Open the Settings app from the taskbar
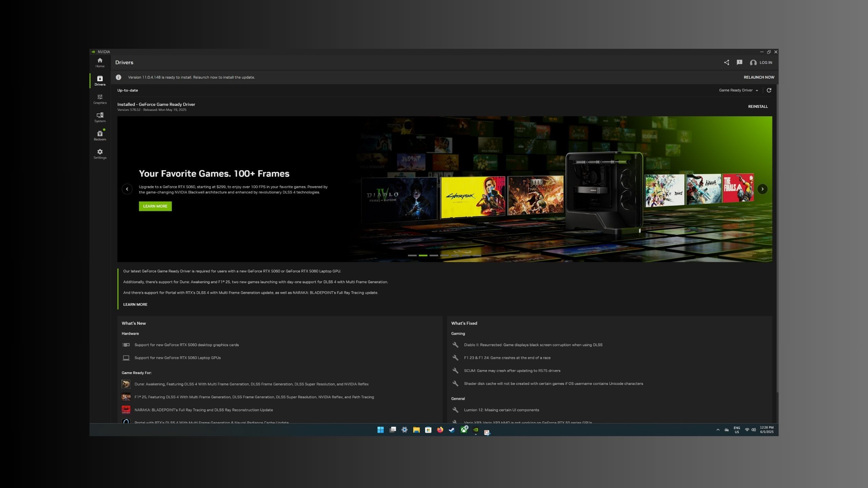Screen dimensions: 868x488 pyautogui.click(x=404, y=430)
